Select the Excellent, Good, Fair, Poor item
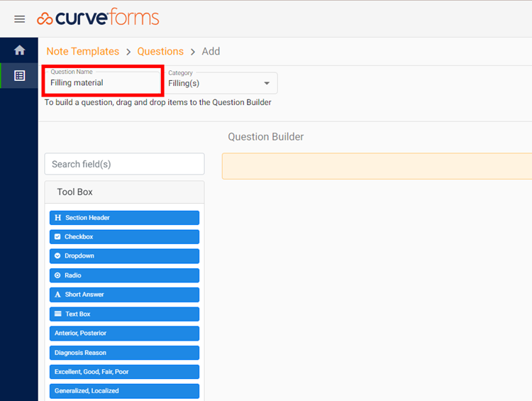 [125, 372]
